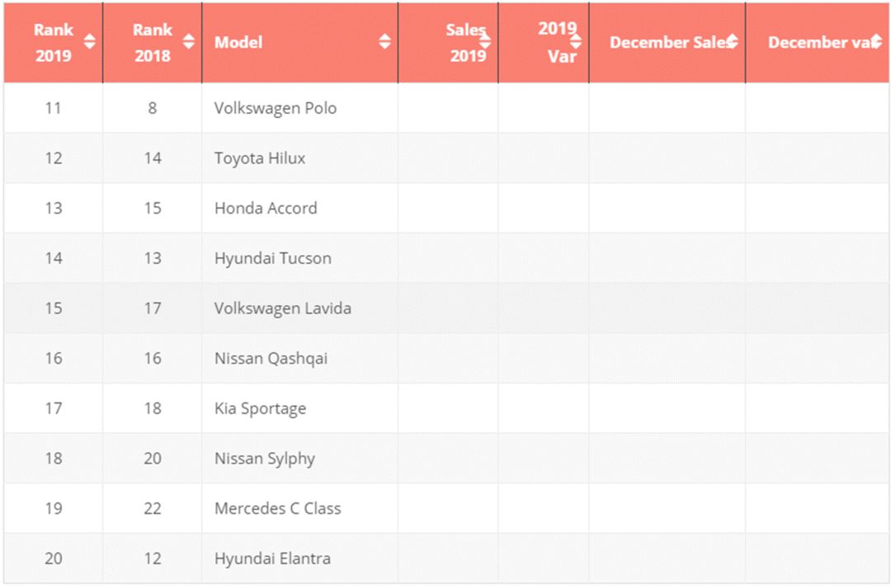Screen dimensions: 891x588
Task: Click the Volkswagen Lavida row
Action: [283, 308]
